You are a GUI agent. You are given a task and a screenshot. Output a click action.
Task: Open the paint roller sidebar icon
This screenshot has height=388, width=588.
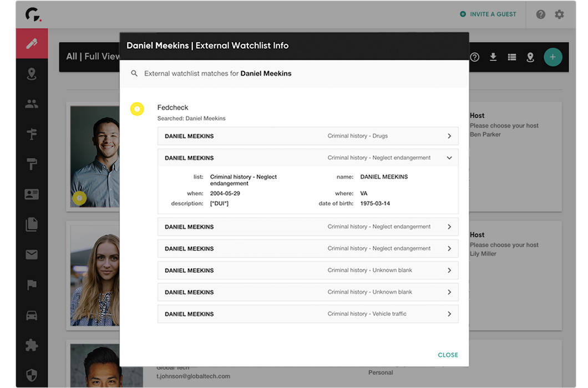(32, 164)
